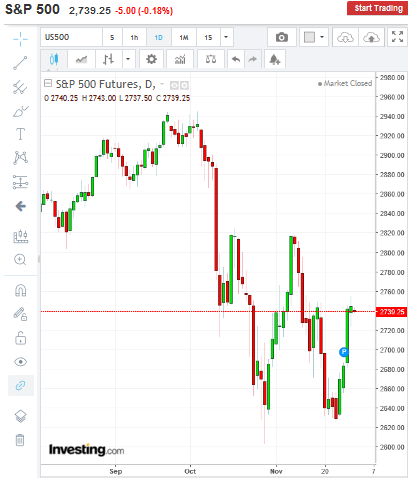Screen dimensions: 408x478
Task: Expand more time interval options arrow
Action: tap(226, 37)
